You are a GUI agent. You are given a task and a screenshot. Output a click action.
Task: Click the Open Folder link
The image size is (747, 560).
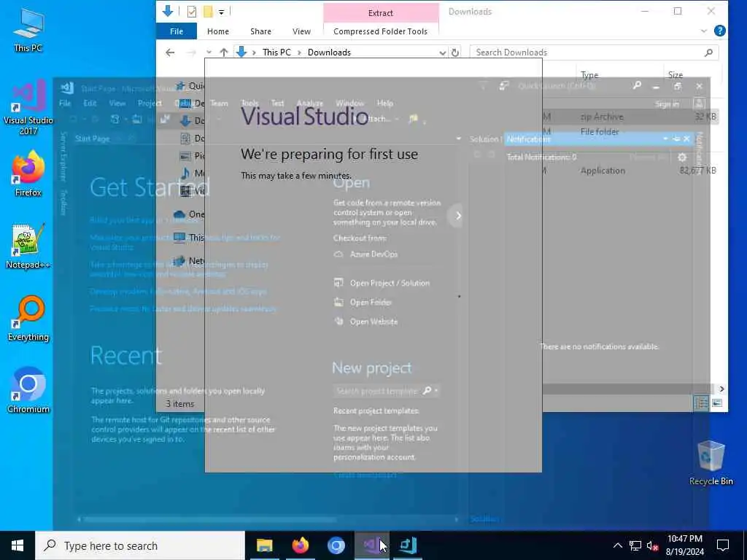[x=371, y=303]
